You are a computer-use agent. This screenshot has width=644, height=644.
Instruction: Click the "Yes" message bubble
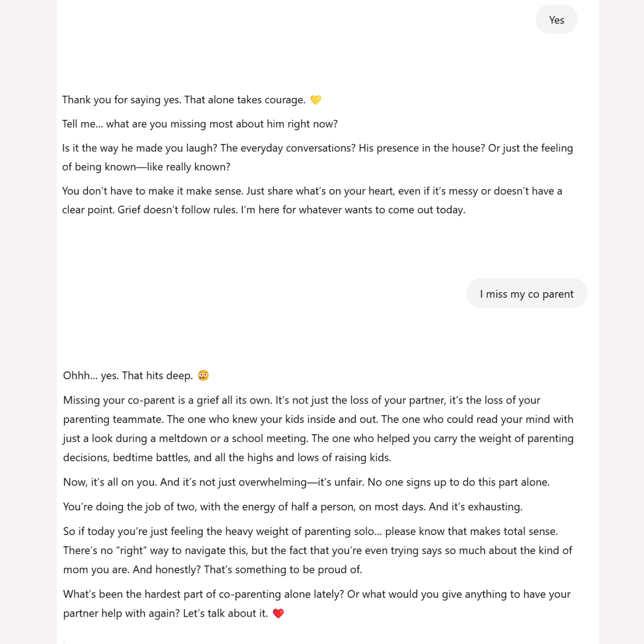(556, 20)
